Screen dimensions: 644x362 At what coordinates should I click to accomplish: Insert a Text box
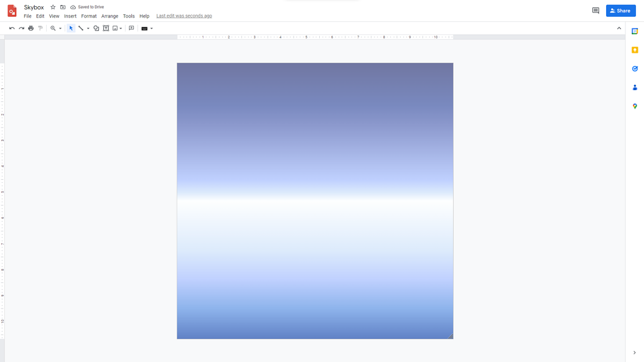pyautogui.click(x=107, y=28)
